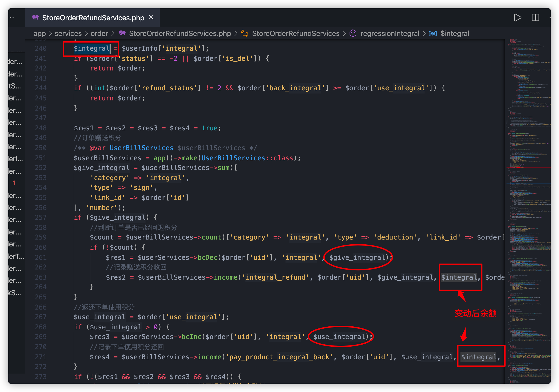The image size is (559, 392).
Task: Click line number 257 in gutter
Action: [x=41, y=217]
